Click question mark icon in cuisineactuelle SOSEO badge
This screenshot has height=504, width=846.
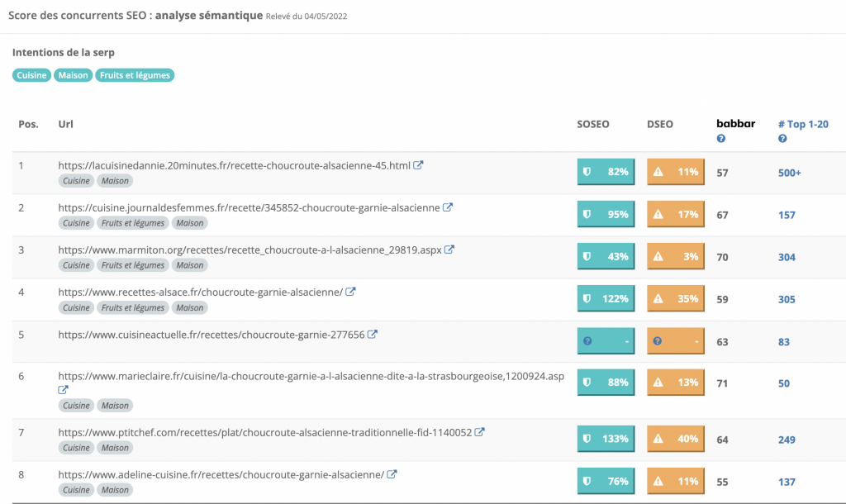tap(587, 341)
